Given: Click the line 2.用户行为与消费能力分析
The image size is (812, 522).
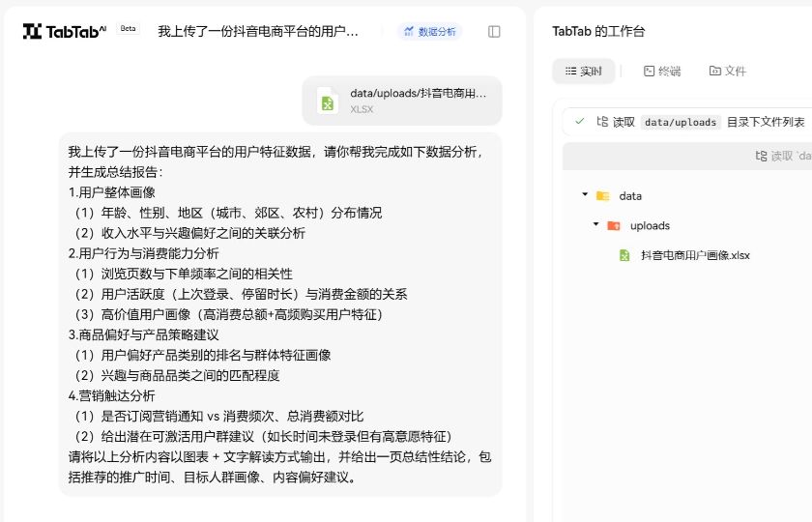Looking at the screenshot, I should pos(143,253).
